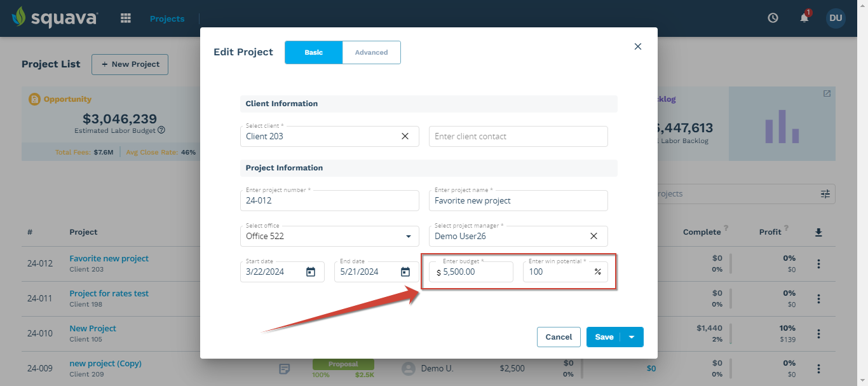Open the notifications bell with unread badge
The image size is (868, 386).
point(804,18)
